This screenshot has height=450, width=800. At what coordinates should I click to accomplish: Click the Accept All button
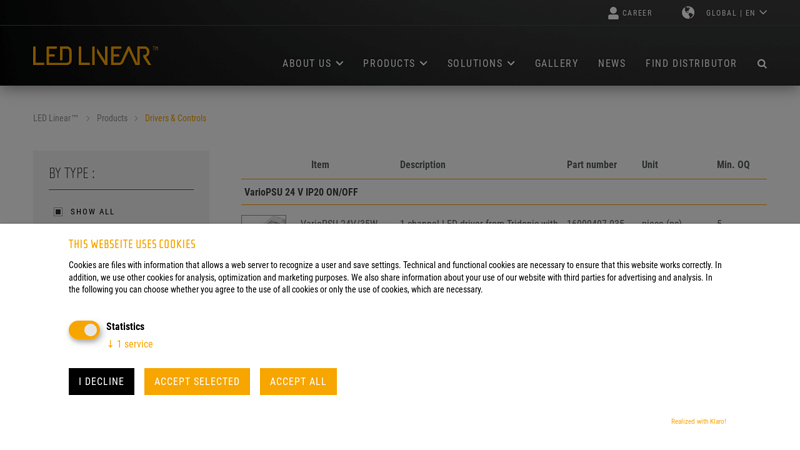298,382
